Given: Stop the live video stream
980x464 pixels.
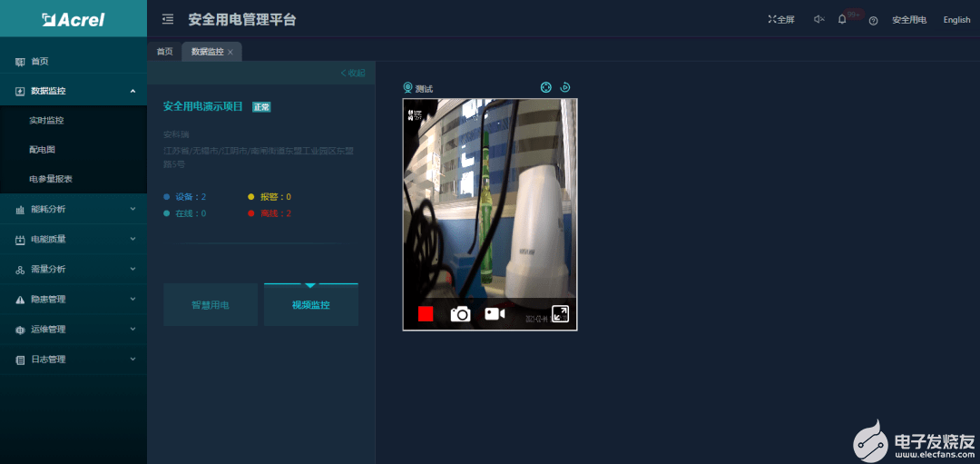Looking at the screenshot, I should point(426,314).
